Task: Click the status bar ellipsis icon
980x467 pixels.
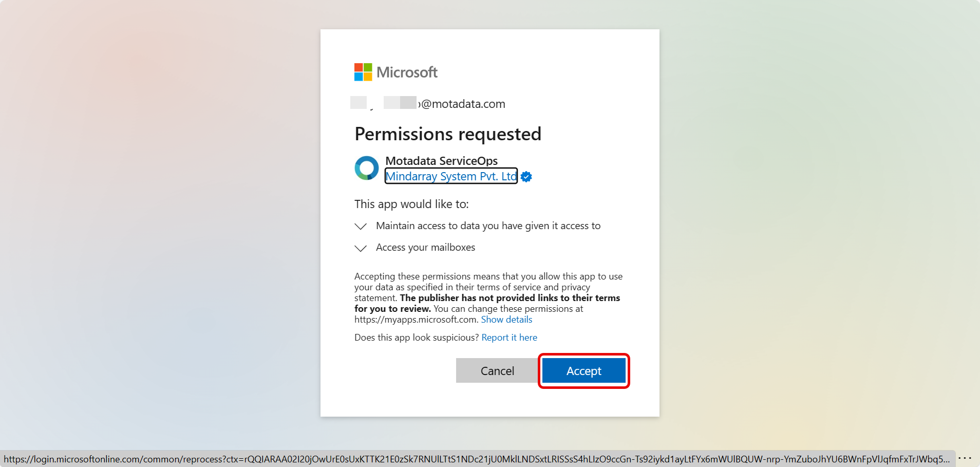Action: tap(965, 458)
